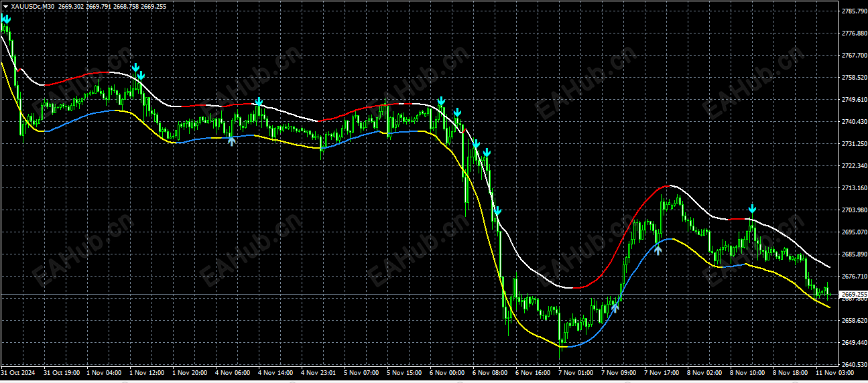Viewport: 868px width, 383px height.
Task: Click the small triangle beside XAUUSDc,M30
Action: coord(5,6)
